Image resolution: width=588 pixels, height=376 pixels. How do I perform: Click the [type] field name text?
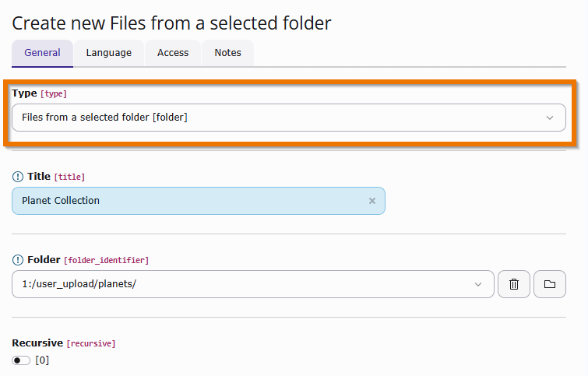pyautogui.click(x=54, y=93)
